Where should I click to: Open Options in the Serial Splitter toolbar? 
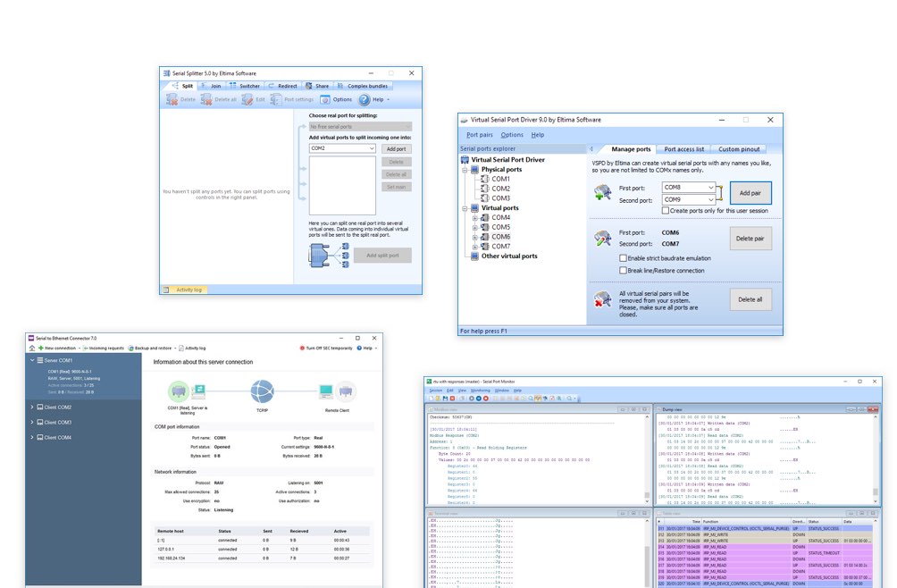[336, 99]
